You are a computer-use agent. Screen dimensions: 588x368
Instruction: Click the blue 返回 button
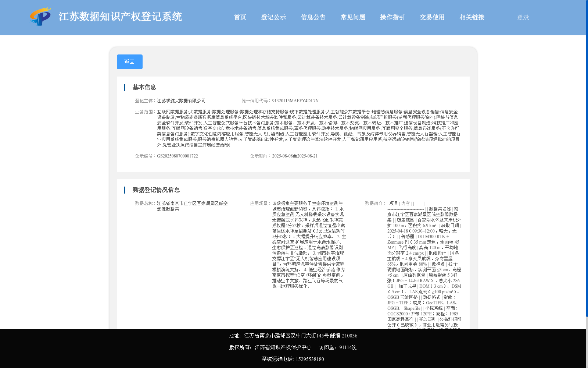[130, 62]
